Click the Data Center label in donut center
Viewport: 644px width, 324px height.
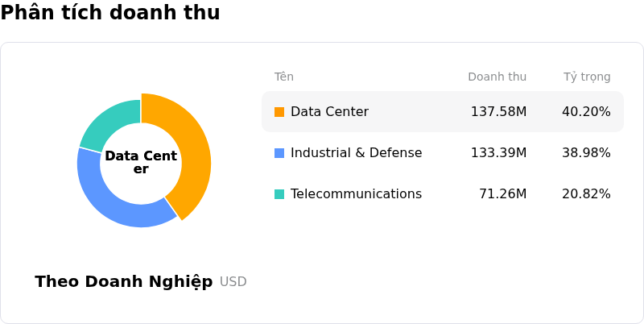(141, 163)
